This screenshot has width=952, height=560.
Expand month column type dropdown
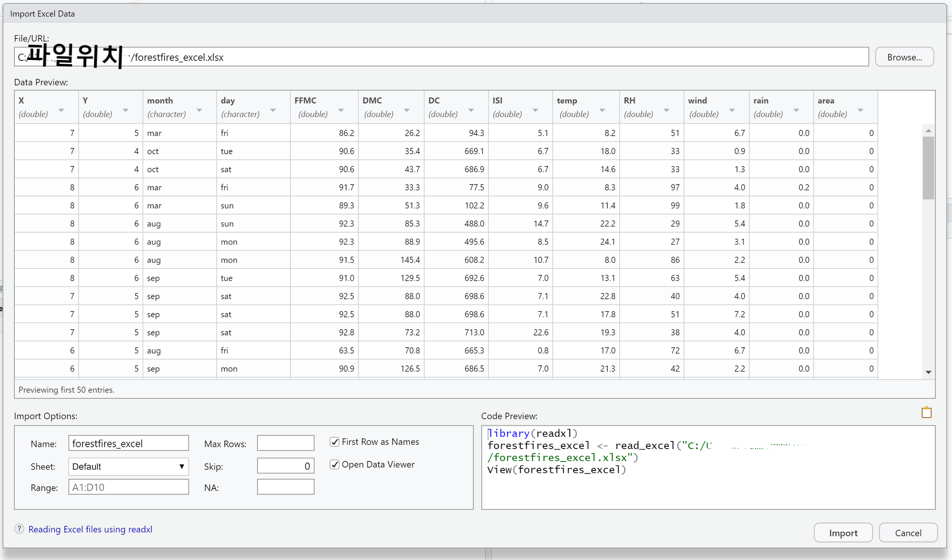click(x=199, y=110)
